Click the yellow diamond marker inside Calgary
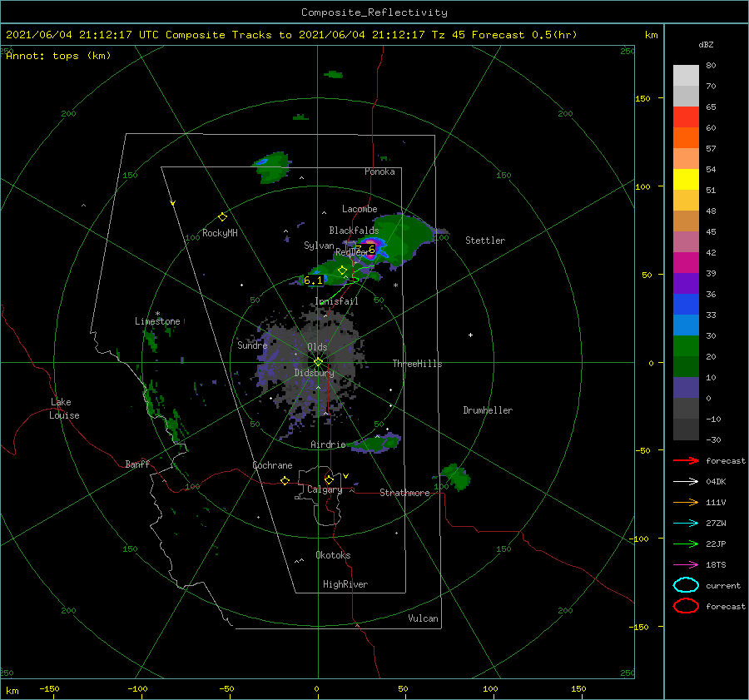The width and height of the screenshot is (749, 700). click(329, 479)
